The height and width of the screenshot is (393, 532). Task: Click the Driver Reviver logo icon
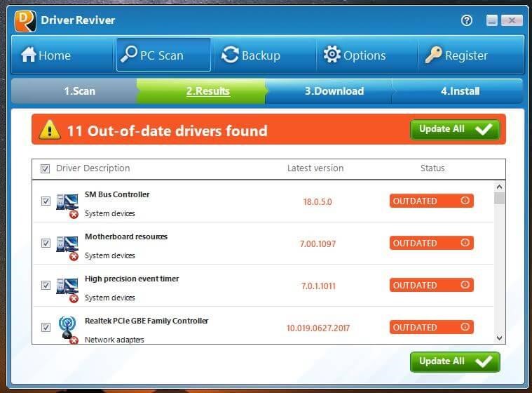click(x=25, y=20)
